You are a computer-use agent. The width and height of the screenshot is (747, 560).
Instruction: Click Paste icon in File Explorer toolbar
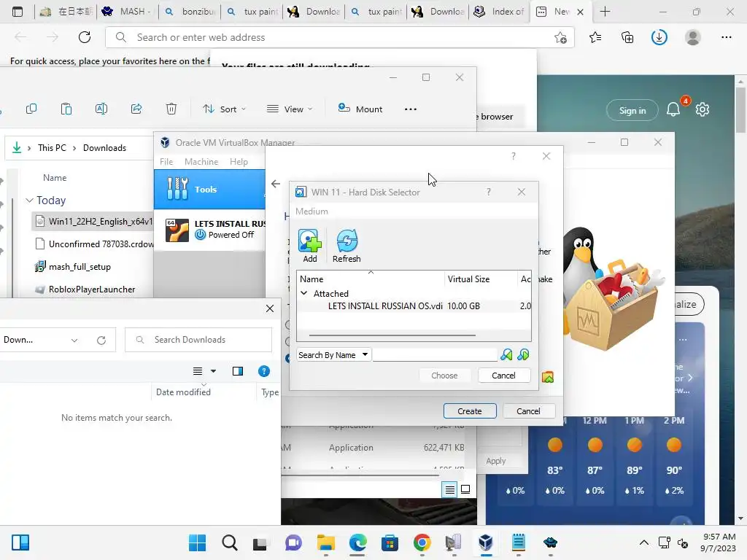tap(66, 109)
